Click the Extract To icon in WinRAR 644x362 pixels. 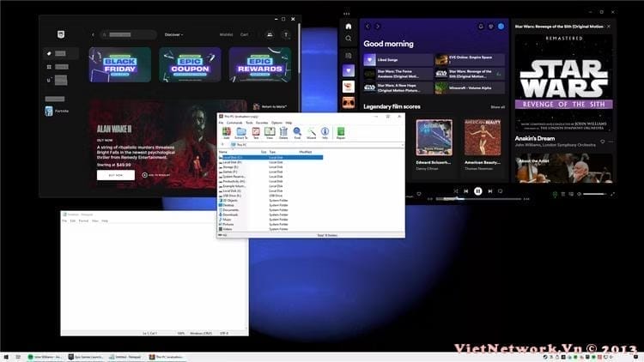pos(241,133)
